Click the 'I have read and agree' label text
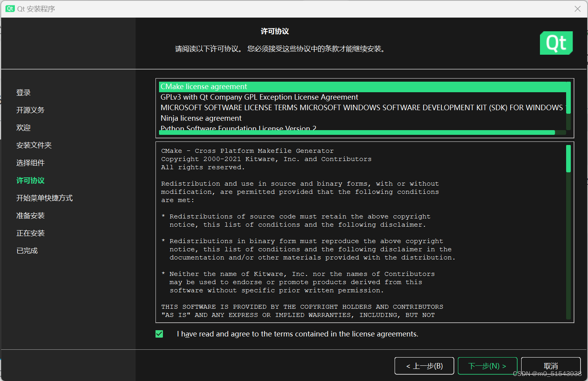This screenshot has height=381, width=588. [297, 334]
